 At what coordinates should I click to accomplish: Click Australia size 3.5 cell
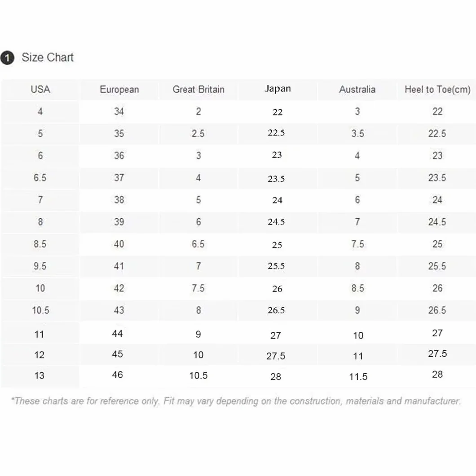tap(357, 133)
